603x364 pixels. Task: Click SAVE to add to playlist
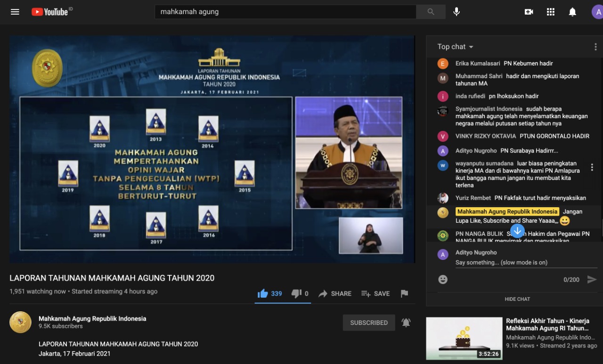[375, 293]
